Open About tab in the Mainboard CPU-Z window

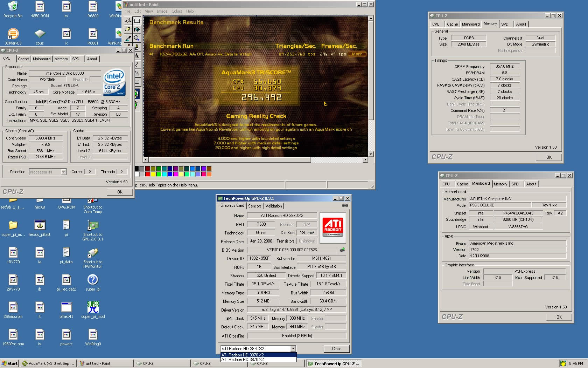(531, 184)
